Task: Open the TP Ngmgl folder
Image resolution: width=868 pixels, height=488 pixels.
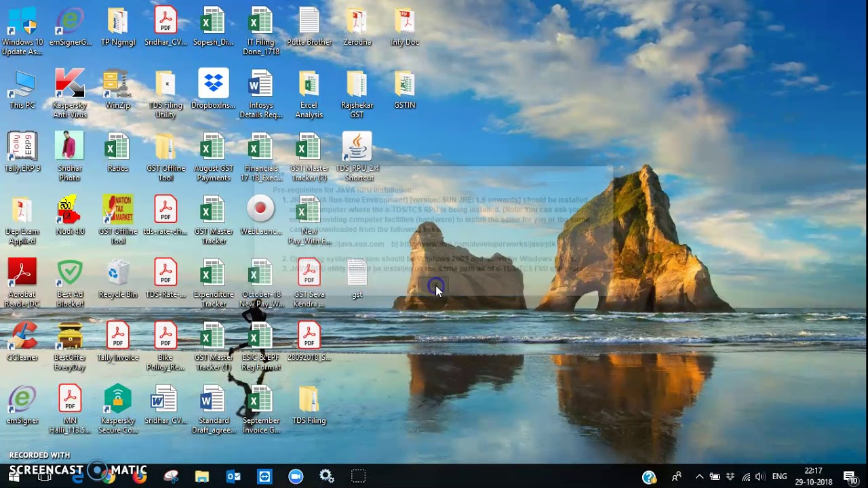Action: tap(117, 26)
